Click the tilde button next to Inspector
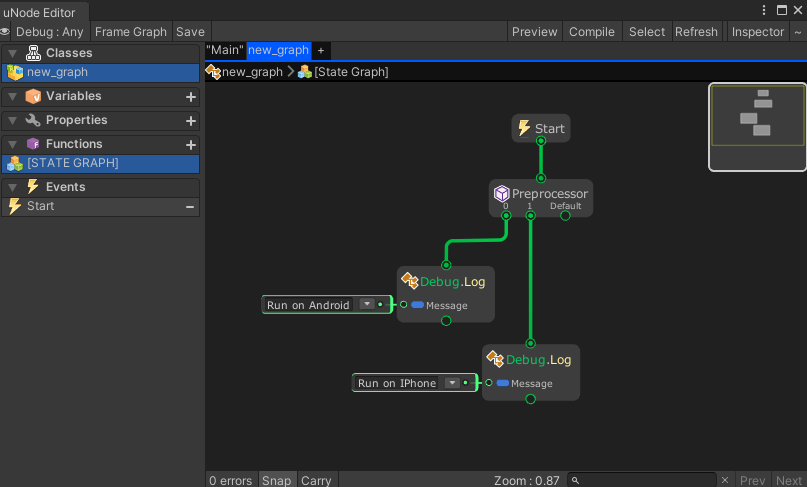This screenshot has width=807, height=487. pyautogui.click(x=798, y=32)
